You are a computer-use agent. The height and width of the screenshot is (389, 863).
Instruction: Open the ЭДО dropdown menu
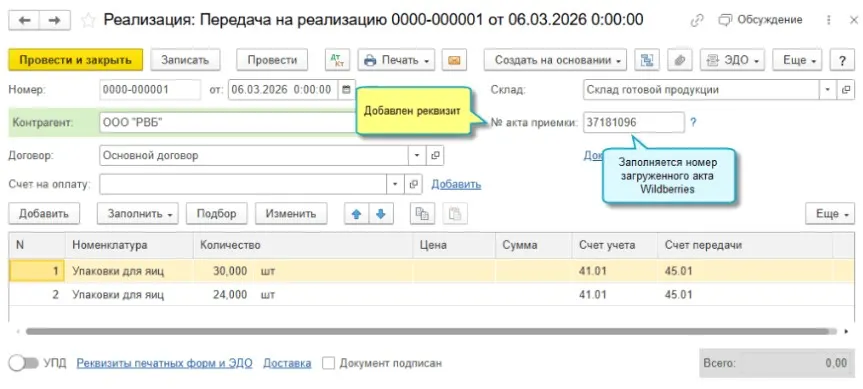click(x=733, y=60)
